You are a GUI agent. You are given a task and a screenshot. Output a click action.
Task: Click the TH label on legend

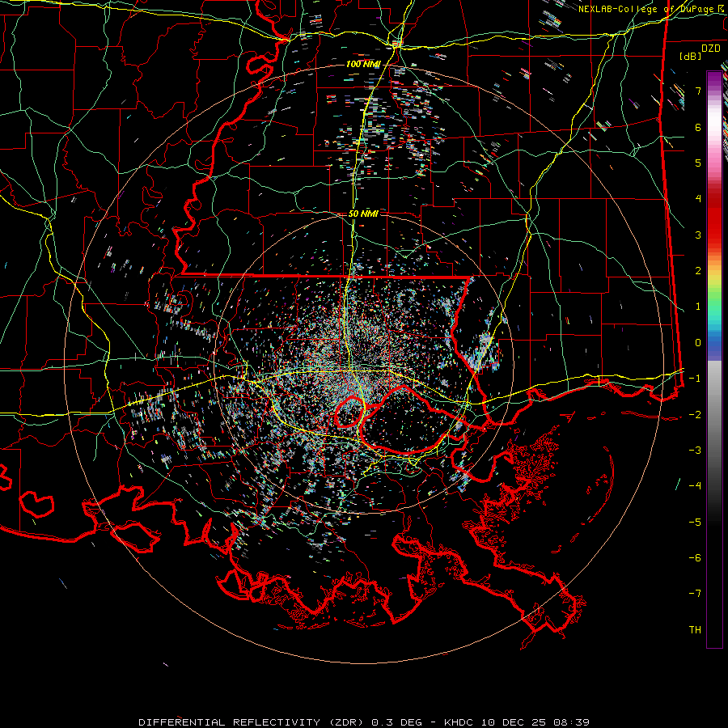click(695, 630)
